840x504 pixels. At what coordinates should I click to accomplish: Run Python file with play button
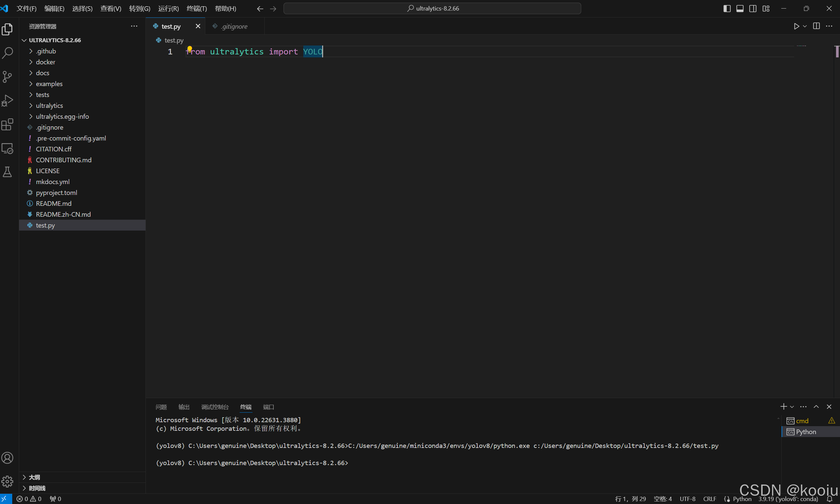(796, 26)
